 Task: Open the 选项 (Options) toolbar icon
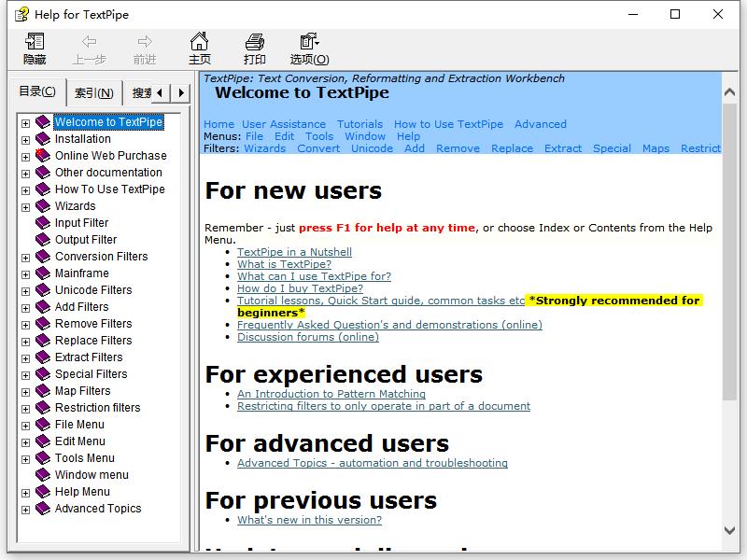[x=309, y=42]
